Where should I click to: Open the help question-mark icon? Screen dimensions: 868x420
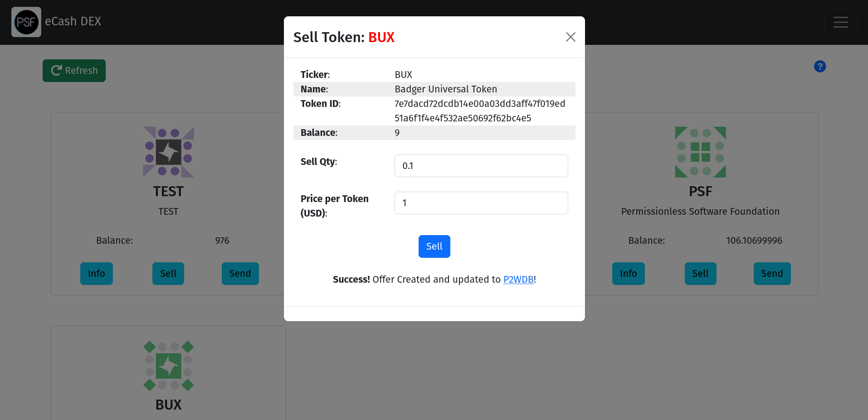819,66
